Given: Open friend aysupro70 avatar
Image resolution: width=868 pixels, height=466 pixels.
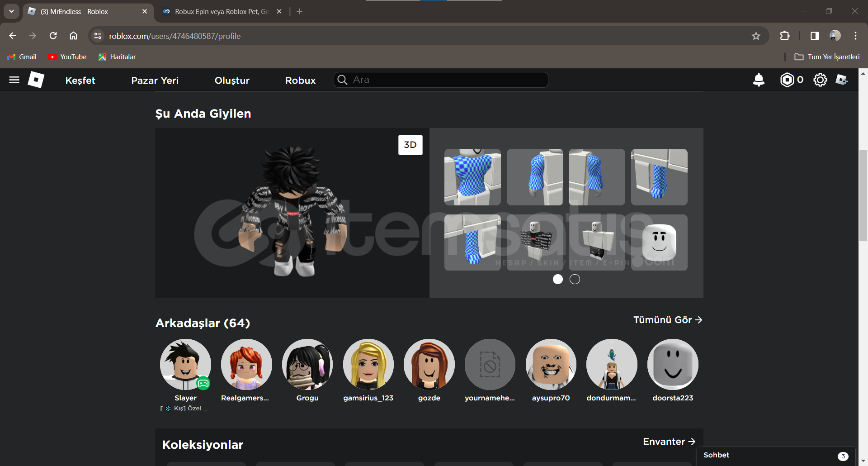Looking at the screenshot, I should click(551, 364).
